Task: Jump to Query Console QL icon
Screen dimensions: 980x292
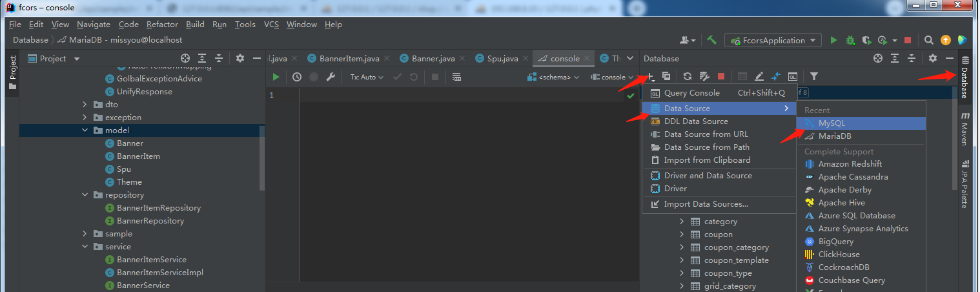Action: 792,76
